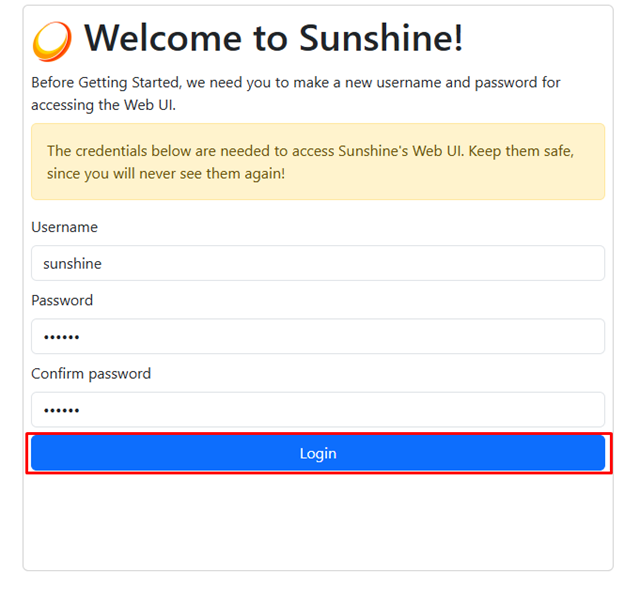Click the masked dots in Password field
624x589 pixels.
pos(62,337)
